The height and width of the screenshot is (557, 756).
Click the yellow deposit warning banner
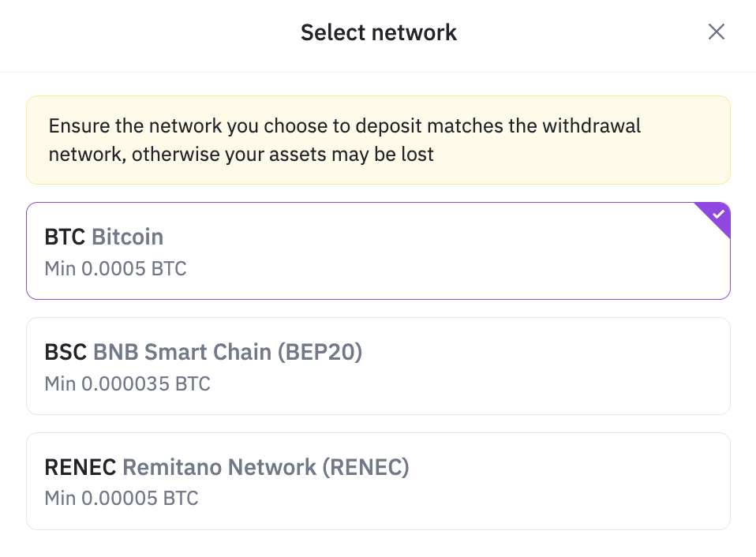click(x=378, y=140)
